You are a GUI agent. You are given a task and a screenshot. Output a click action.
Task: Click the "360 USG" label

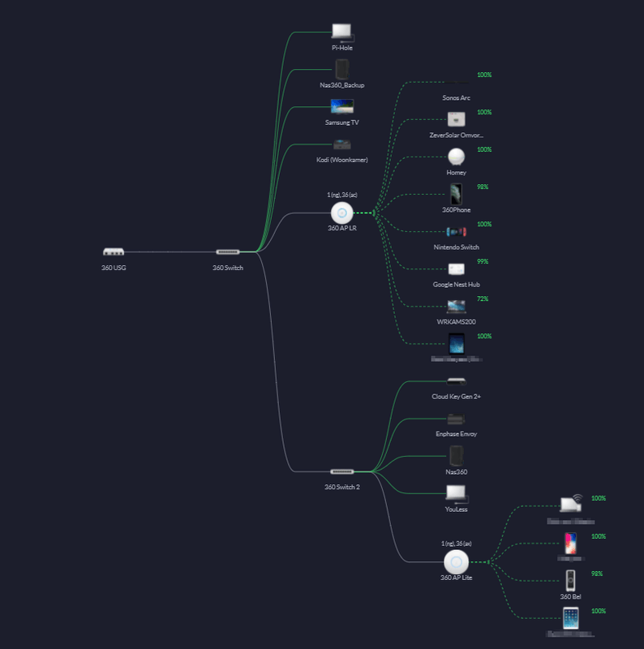click(114, 268)
